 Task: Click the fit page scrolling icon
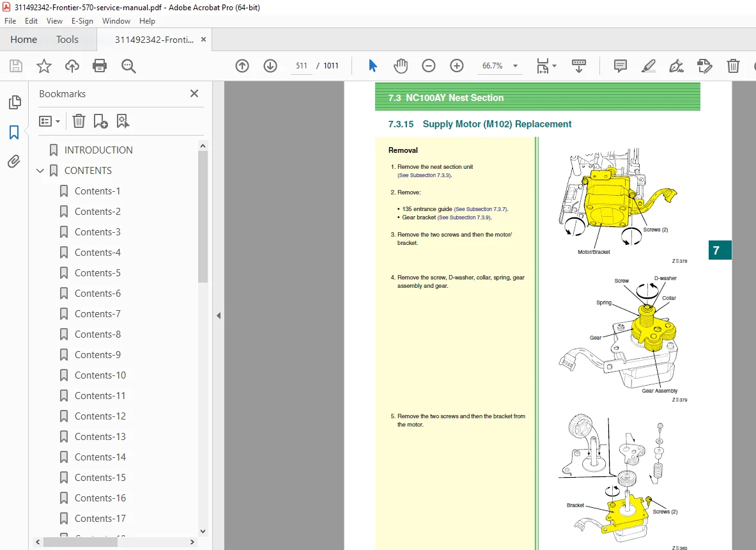click(x=543, y=66)
